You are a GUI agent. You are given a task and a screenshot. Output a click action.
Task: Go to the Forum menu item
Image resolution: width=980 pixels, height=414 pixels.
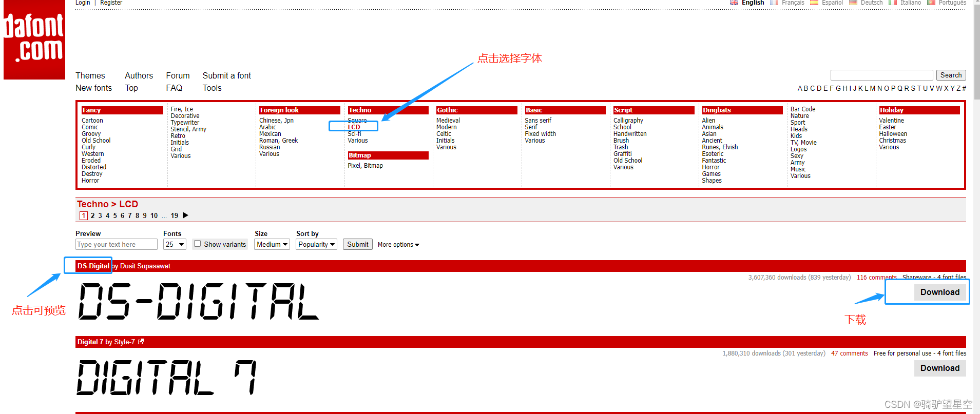tap(178, 75)
